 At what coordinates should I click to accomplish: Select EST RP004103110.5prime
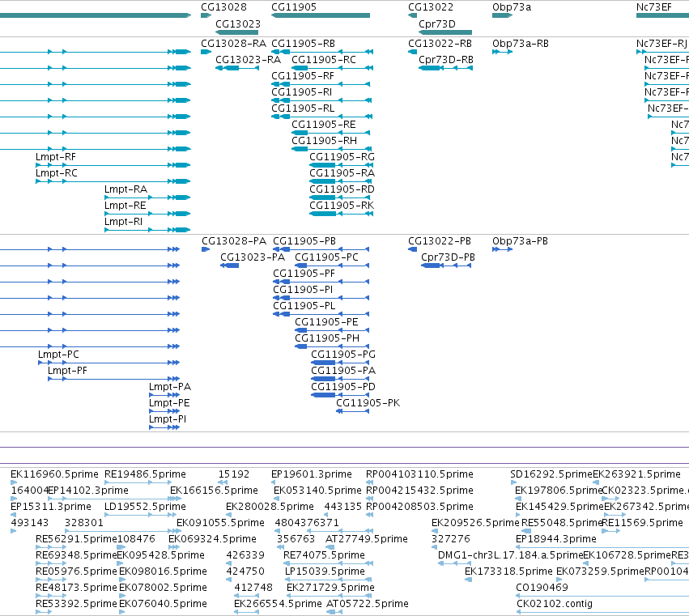419,474
